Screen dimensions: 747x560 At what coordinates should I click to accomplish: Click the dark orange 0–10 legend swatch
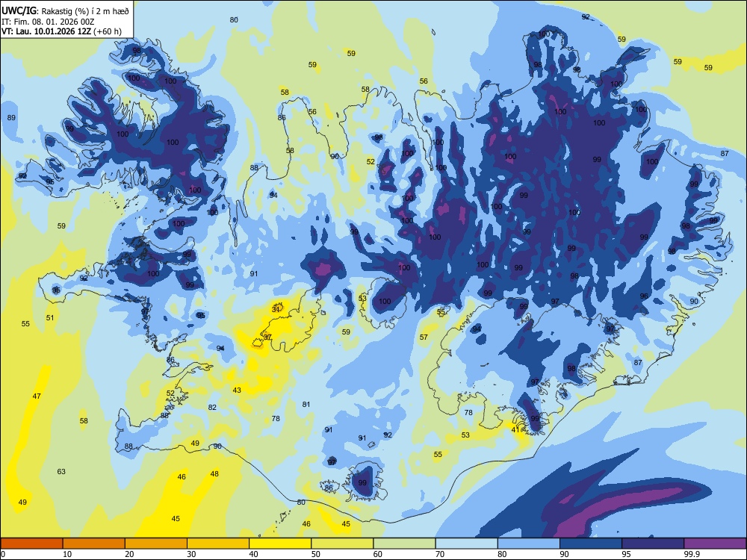coord(31,544)
